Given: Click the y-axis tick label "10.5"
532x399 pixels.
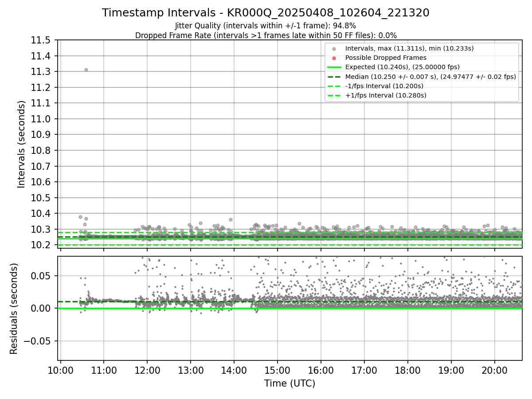Looking at the screenshot, I should (x=40, y=198).
